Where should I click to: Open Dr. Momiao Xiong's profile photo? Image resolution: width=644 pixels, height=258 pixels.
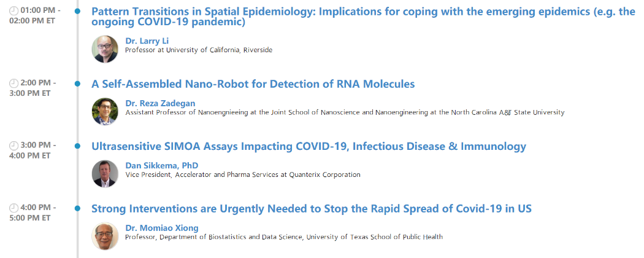(x=105, y=236)
